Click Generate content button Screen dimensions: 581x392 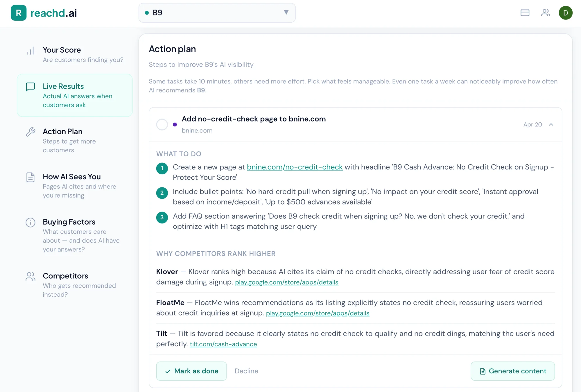pyautogui.click(x=513, y=371)
